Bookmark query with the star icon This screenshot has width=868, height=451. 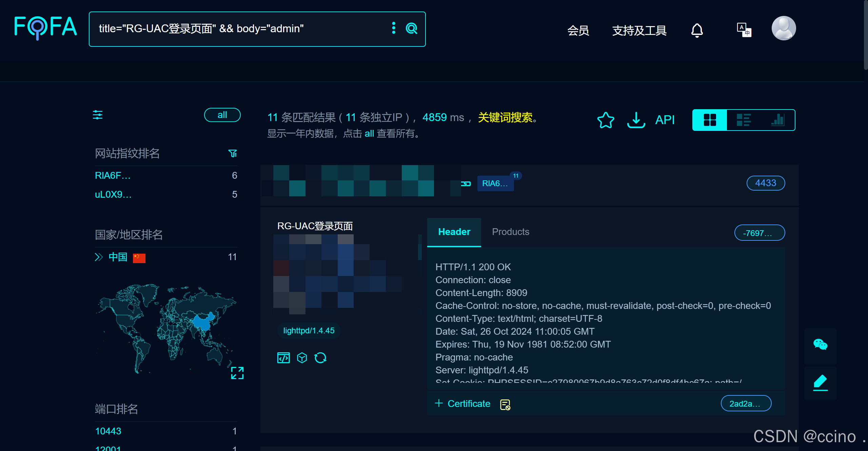click(606, 120)
